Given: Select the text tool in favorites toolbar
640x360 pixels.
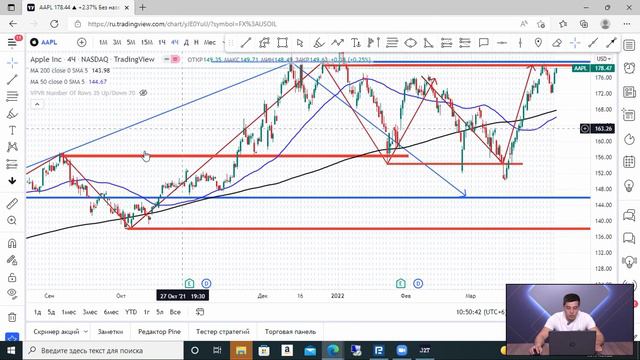Looking at the screenshot, I should [356, 42].
